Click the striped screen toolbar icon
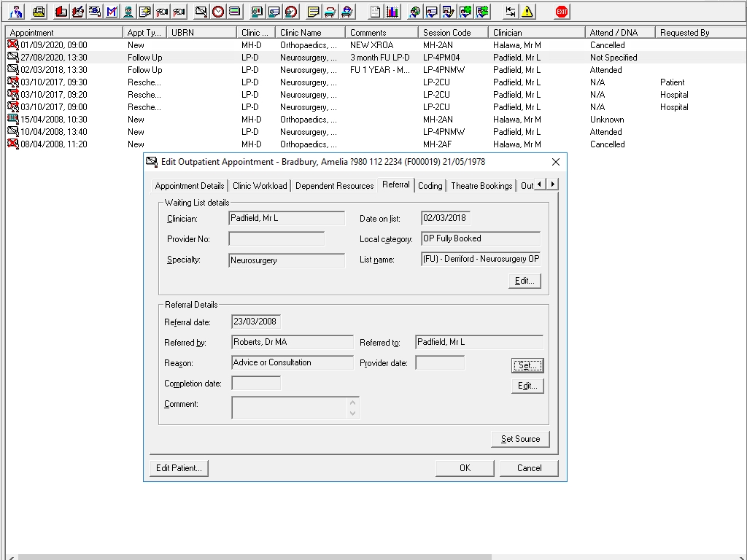 pos(235,12)
